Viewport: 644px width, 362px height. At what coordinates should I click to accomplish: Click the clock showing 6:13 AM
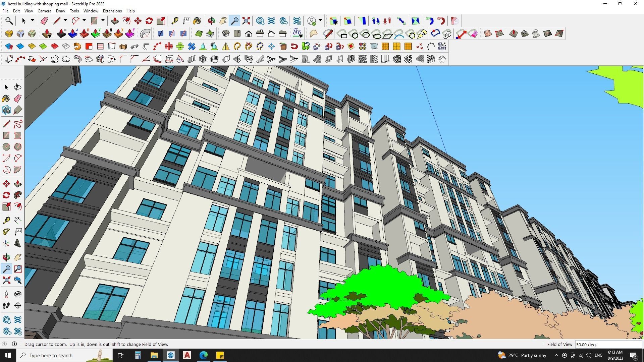(615, 352)
